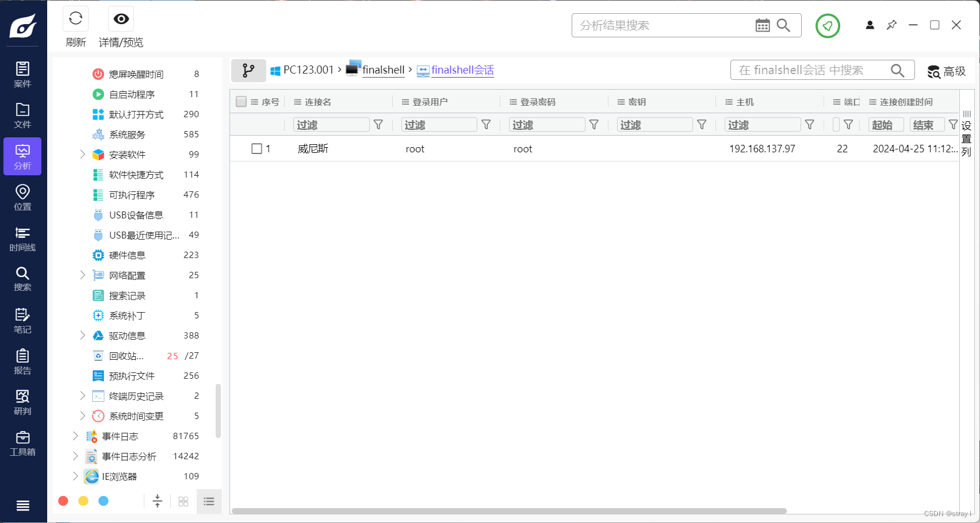Expand the 终端历史记录 tree node
This screenshot has width=980, height=523.
click(82, 395)
